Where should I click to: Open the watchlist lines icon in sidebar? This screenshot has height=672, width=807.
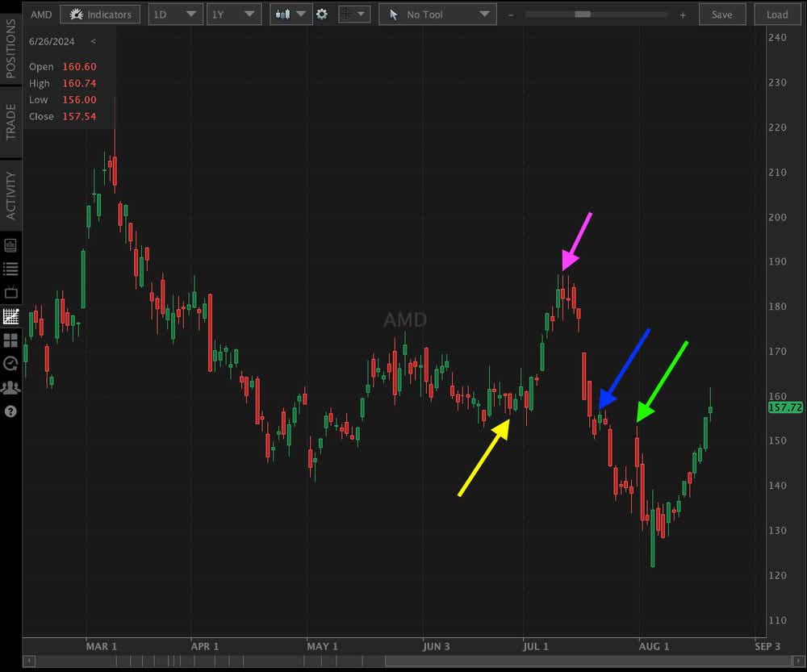10,269
